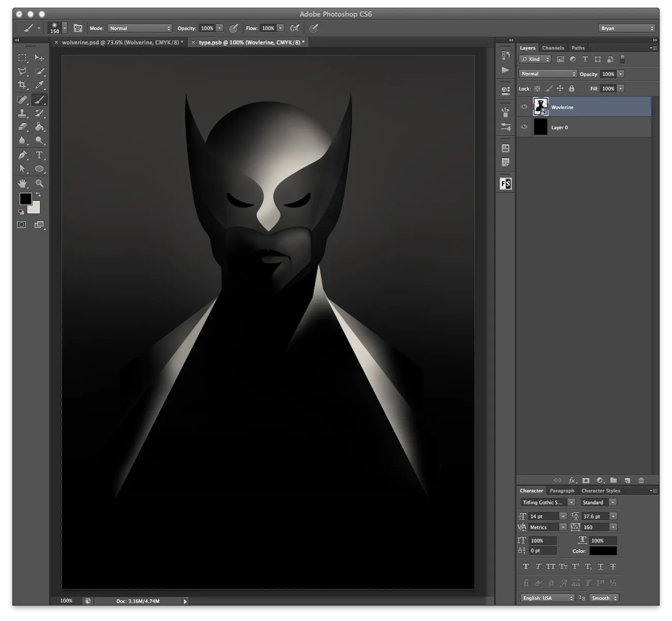Viewport: 672px width, 621px height.
Task: Choose the Pen tool
Action: pyautogui.click(x=22, y=155)
